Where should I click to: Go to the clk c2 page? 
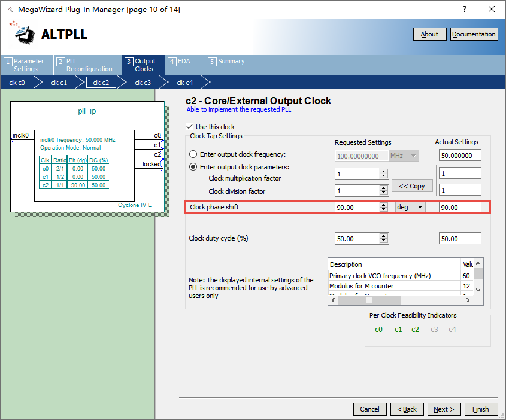[101, 83]
